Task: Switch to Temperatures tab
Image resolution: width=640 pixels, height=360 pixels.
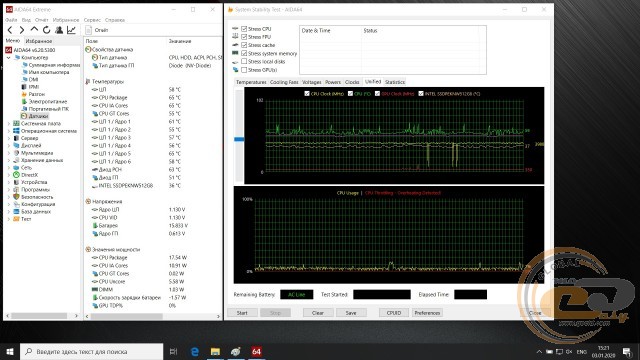Action: point(251,82)
